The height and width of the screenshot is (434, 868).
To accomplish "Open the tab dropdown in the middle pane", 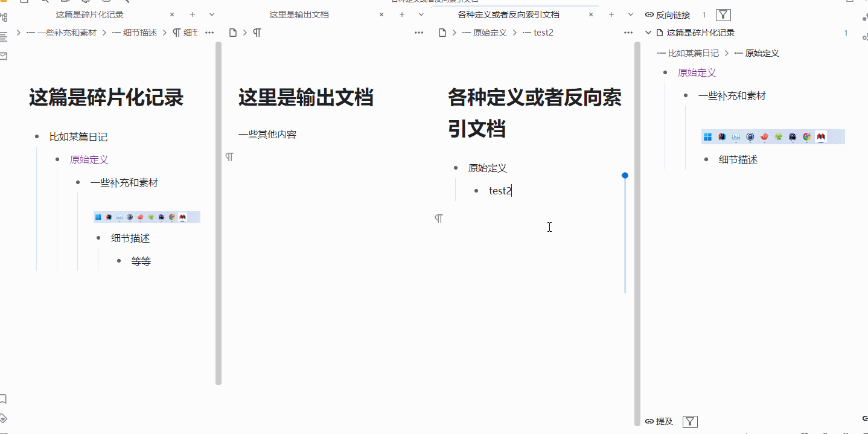I will pyautogui.click(x=420, y=14).
